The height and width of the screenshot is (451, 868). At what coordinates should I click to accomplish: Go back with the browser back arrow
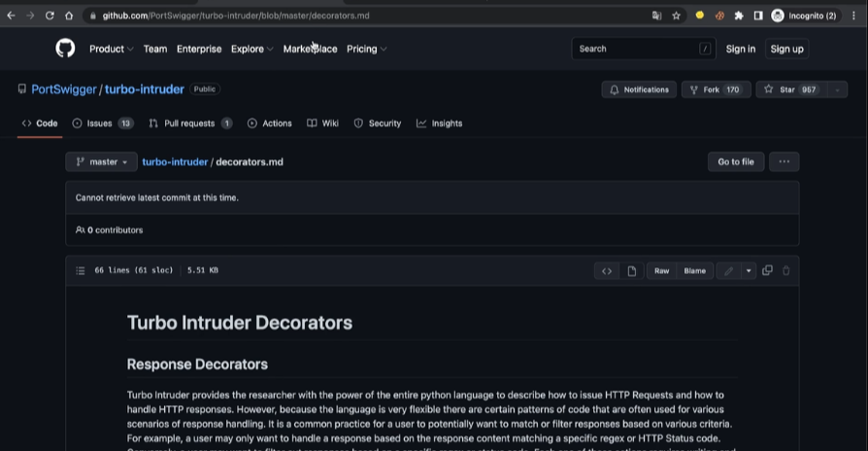pos(11,16)
